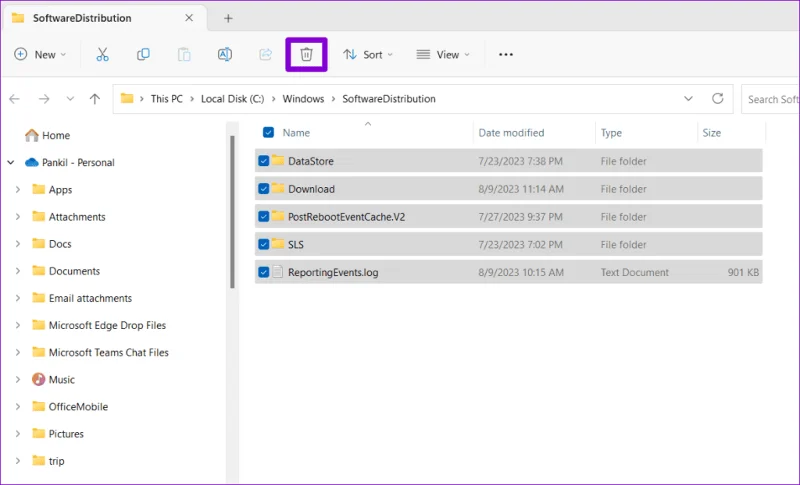Click This PC in breadcrumb
This screenshot has width=800, height=485.
click(x=167, y=99)
